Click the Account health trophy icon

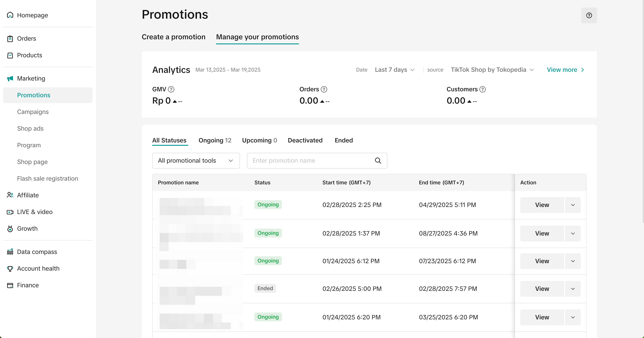pos(10,268)
